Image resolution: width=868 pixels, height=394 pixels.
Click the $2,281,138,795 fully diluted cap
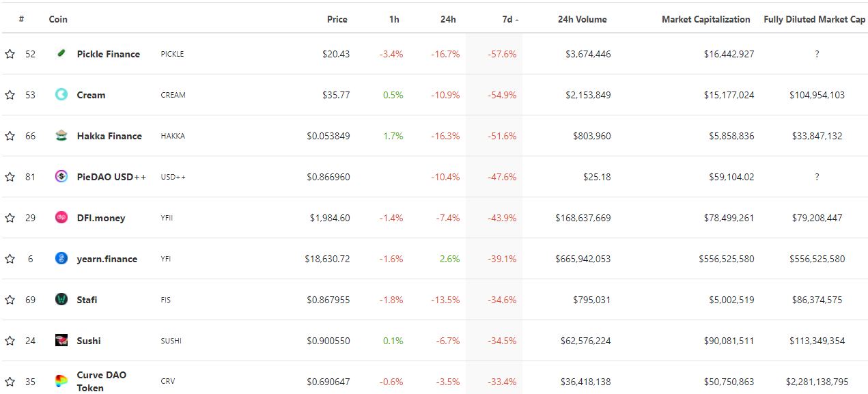pos(817,382)
